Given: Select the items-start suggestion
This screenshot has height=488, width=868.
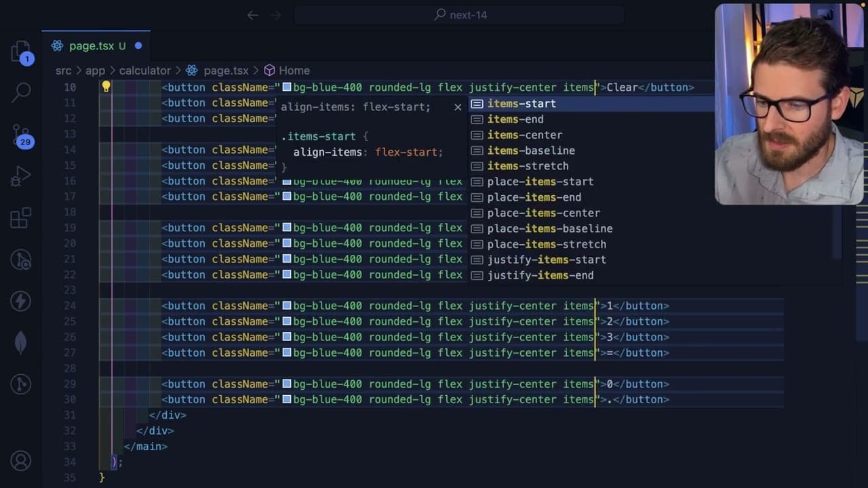Looking at the screenshot, I should [x=592, y=104].
